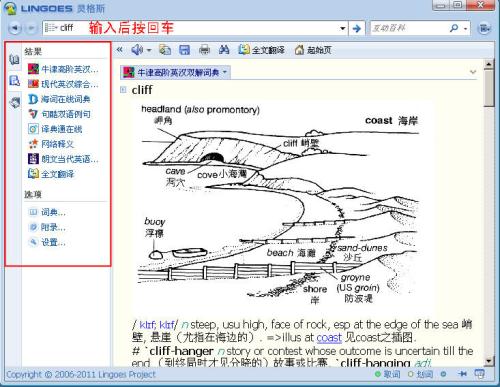500x387 pixels.
Task: Collapse sidebar with double chevron button
Action: tap(119, 50)
